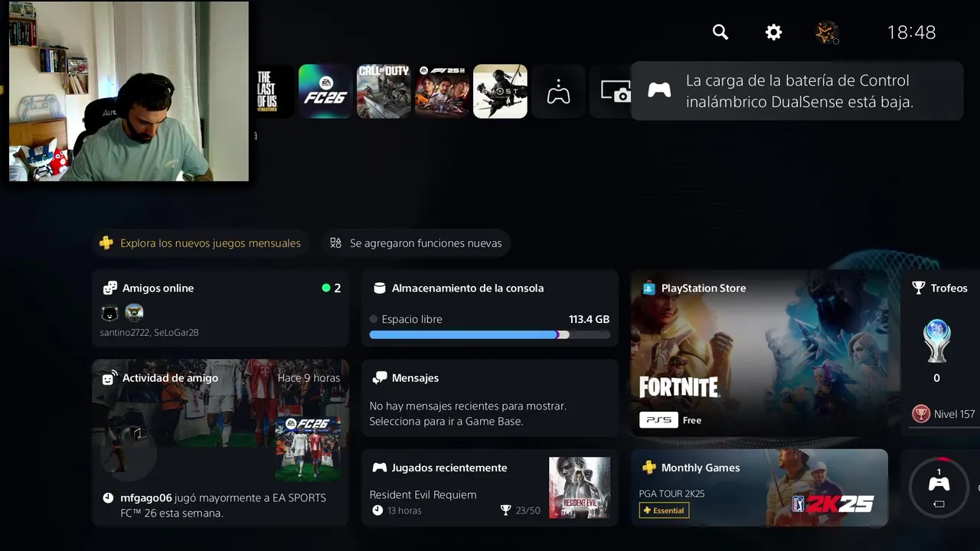980x551 pixels.
Task: Open the Mensajes card
Action: coord(490,398)
